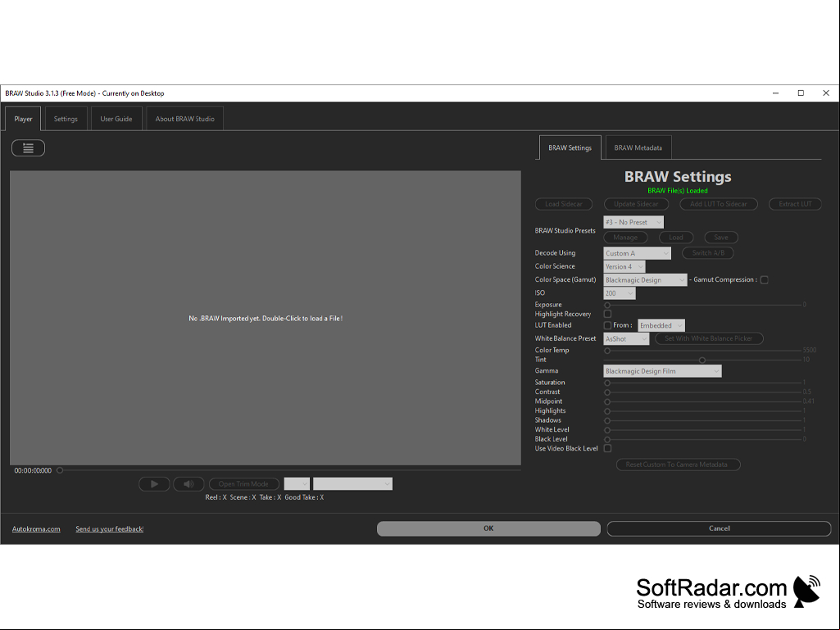840x630 pixels.
Task: Click the Color Temp slider handle
Action: (607, 351)
